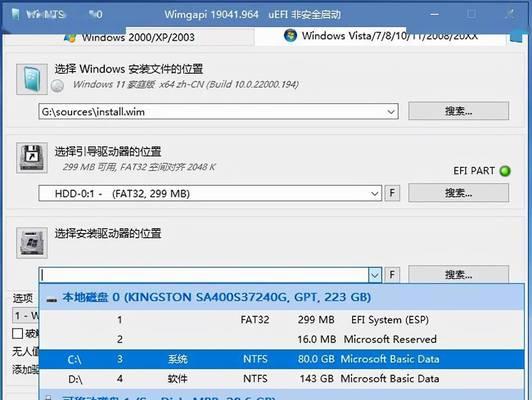The height and width of the screenshot is (400, 532).
Task: Switch to Windows Vista/7/8/10/11 tab
Action: click(380, 36)
